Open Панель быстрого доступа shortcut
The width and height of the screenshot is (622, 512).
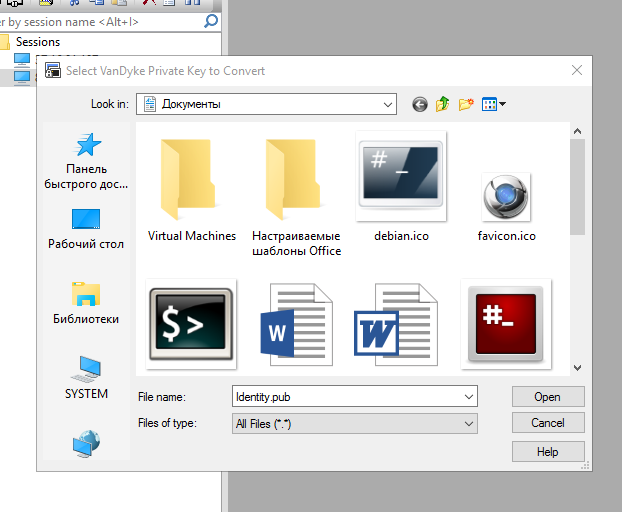pos(86,160)
